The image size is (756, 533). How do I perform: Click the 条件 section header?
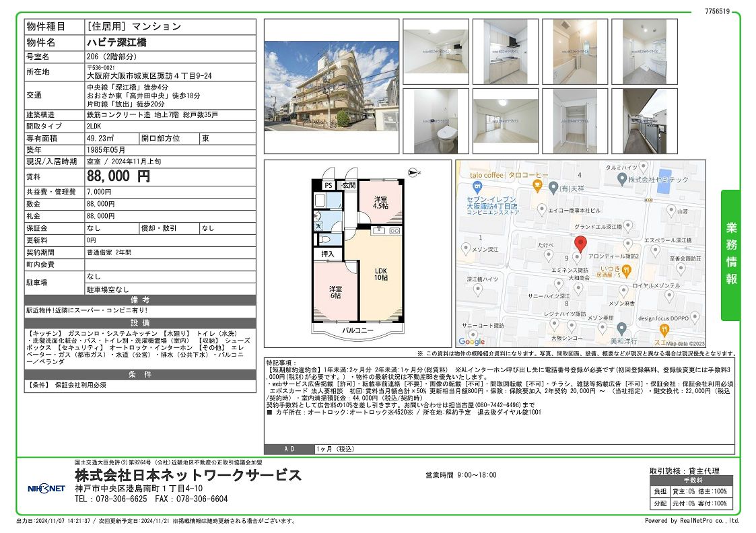click(140, 374)
